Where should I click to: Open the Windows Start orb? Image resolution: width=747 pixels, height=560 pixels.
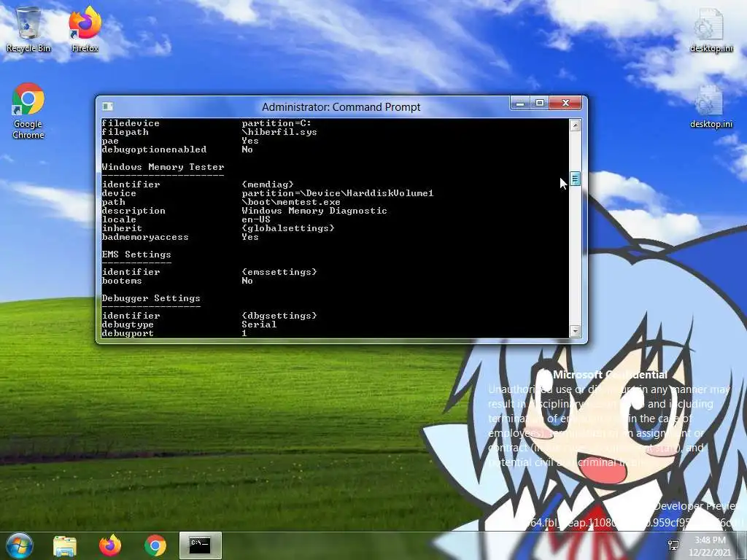click(x=19, y=545)
